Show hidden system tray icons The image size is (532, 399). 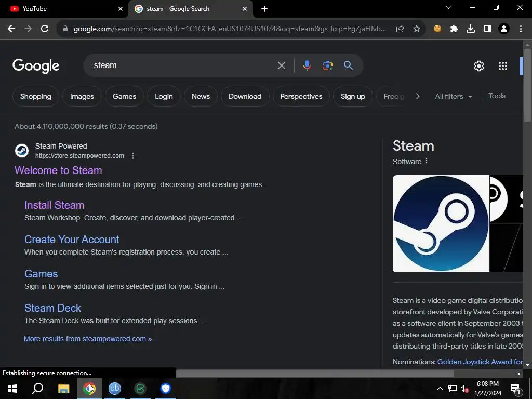coord(440,389)
